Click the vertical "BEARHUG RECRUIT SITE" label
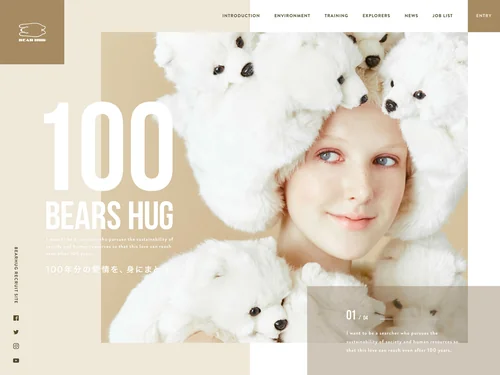This screenshot has height=375, width=500. pos(16,275)
